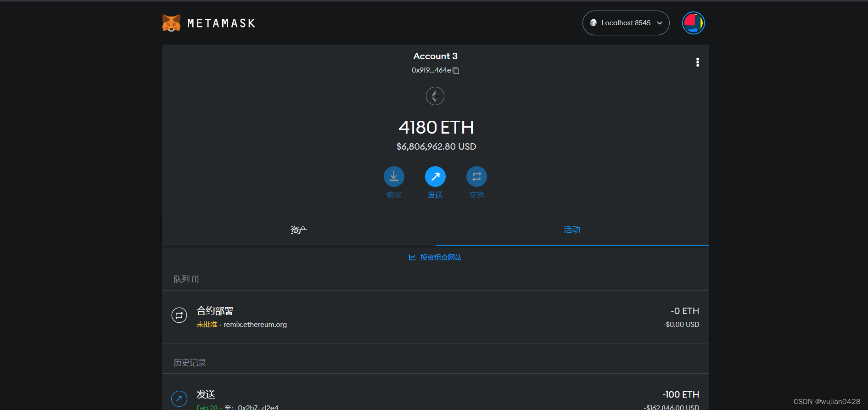Click the contract deployment swap-arrows icon
The width and height of the screenshot is (868, 410).
click(179, 315)
